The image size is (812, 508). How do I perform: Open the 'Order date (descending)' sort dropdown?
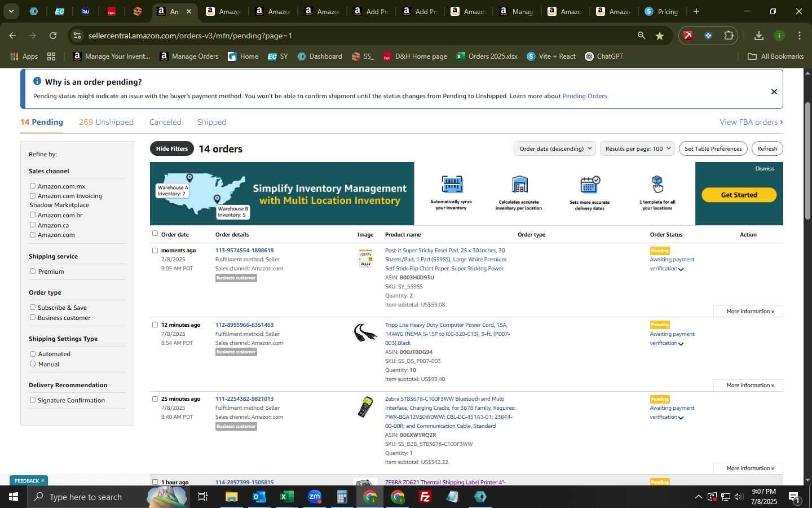click(x=555, y=148)
